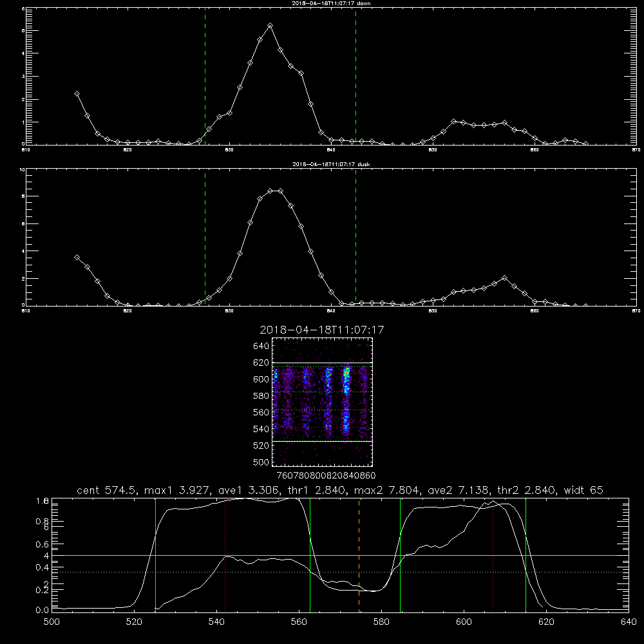This screenshot has width=644, height=644.
Task: Click the leftmost solid green line in bottom plot
Action: coord(156,555)
